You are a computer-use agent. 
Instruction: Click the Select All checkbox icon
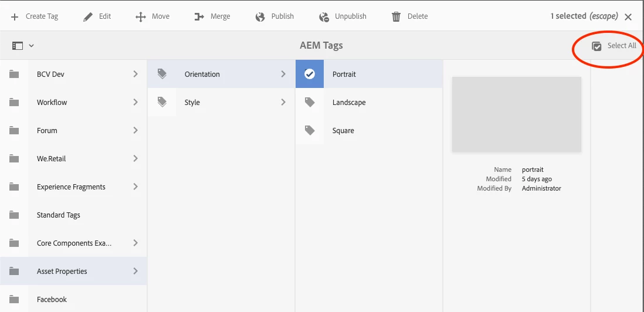tap(596, 46)
